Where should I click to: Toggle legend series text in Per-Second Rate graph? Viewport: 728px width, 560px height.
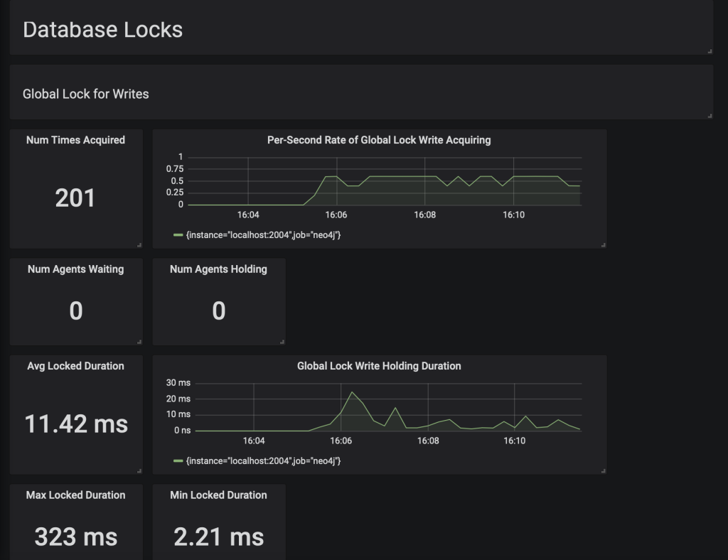coord(263,235)
